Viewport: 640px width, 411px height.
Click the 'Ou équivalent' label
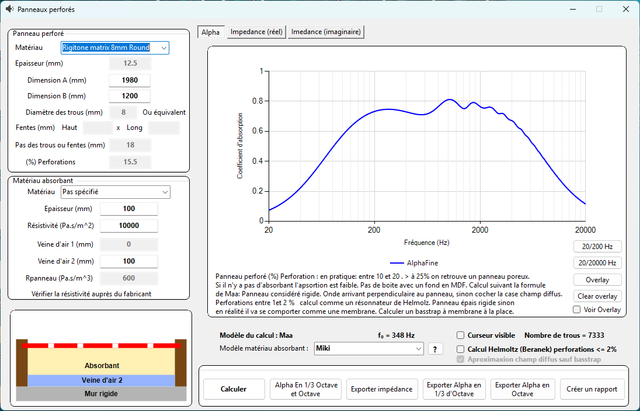[x=164, y=112]
